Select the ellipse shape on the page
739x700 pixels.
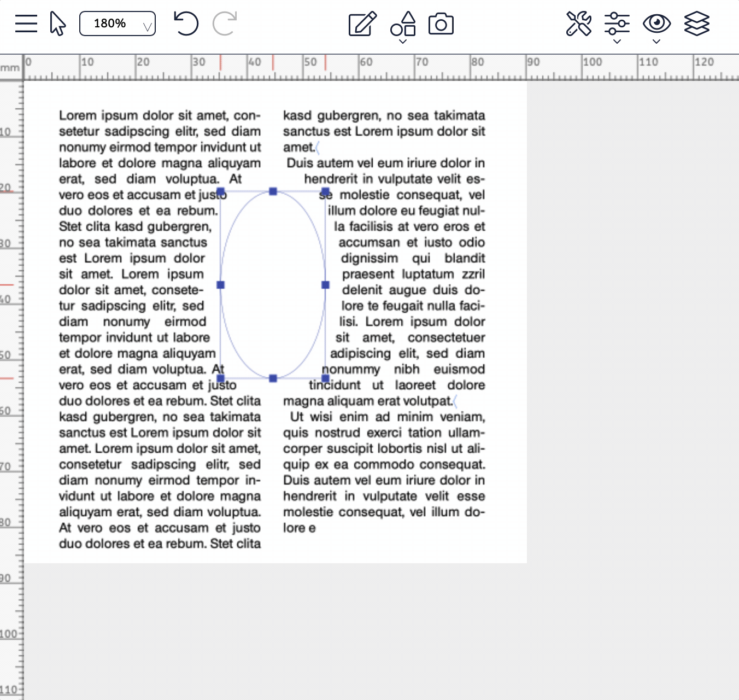pyautogui.click(x=273, y=284)
